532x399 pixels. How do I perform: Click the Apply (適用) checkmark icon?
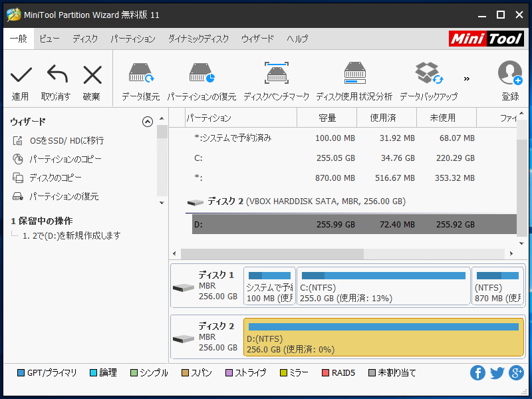[x=21, y=74]
